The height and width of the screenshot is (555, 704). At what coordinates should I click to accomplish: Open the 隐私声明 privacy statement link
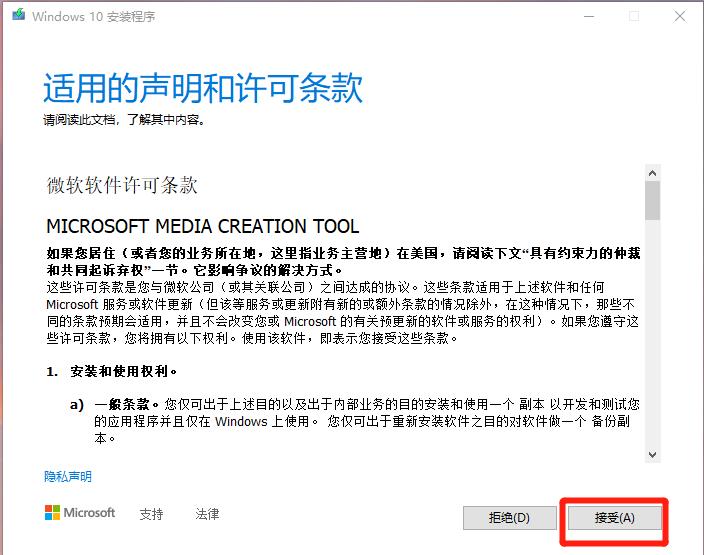pos(68,476)
